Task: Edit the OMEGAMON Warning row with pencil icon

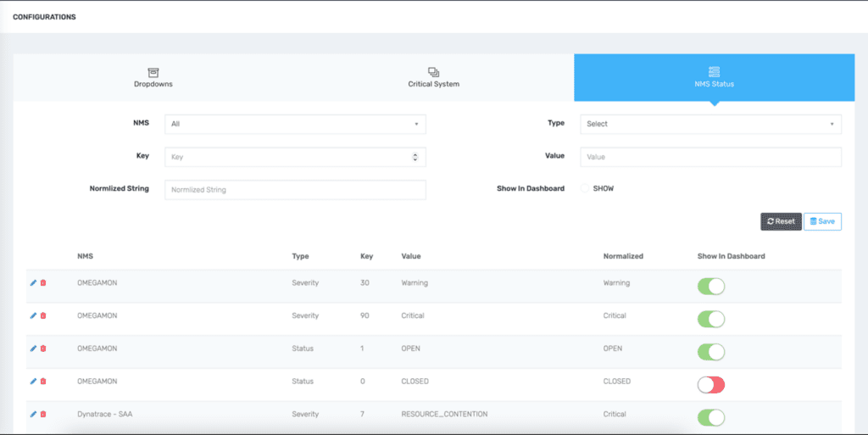Action: (x=33, y=283)
